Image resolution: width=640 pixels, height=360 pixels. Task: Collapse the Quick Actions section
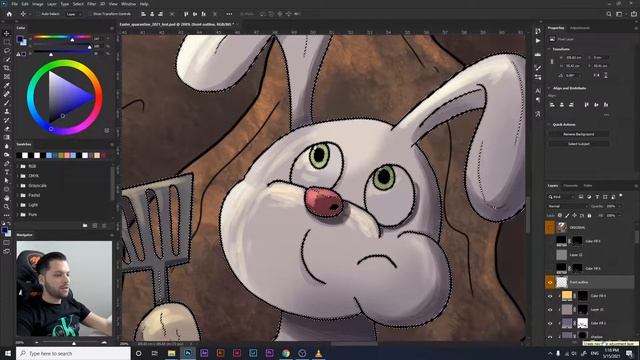[549, 124]
